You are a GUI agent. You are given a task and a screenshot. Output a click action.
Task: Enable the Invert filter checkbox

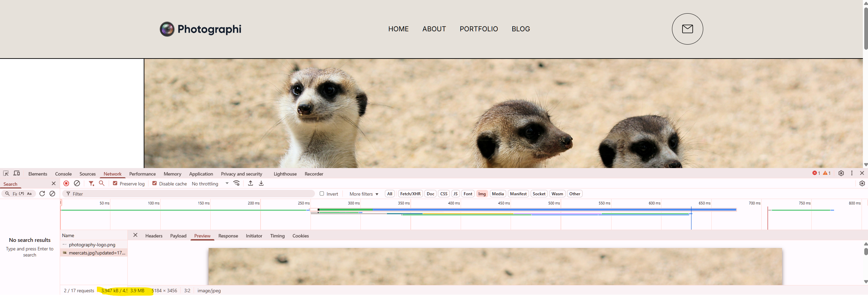[322, 194]
